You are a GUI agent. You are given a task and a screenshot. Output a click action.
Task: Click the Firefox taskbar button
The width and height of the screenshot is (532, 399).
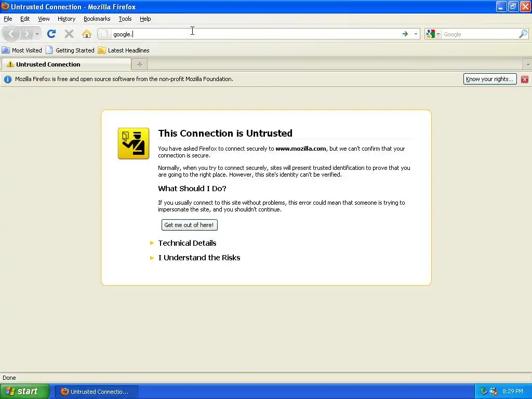[x=96, y=392]
